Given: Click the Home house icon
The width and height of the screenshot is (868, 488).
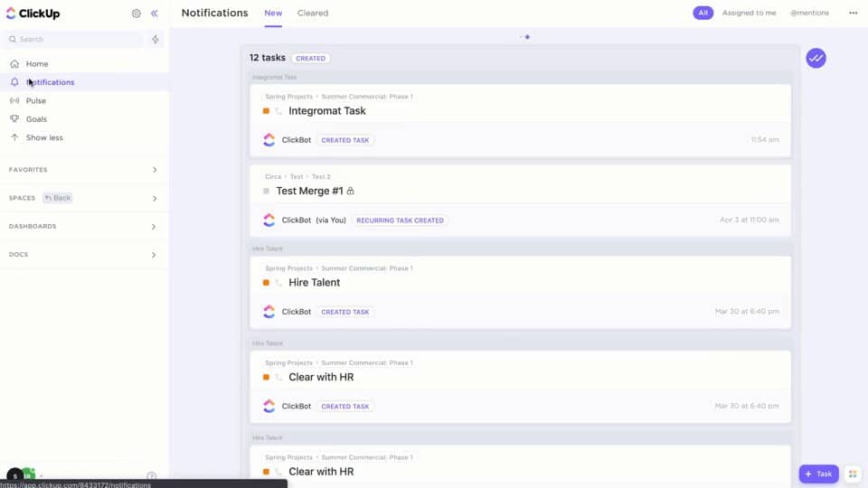Looking at the screenshot, I should click(x=14, y=63).
